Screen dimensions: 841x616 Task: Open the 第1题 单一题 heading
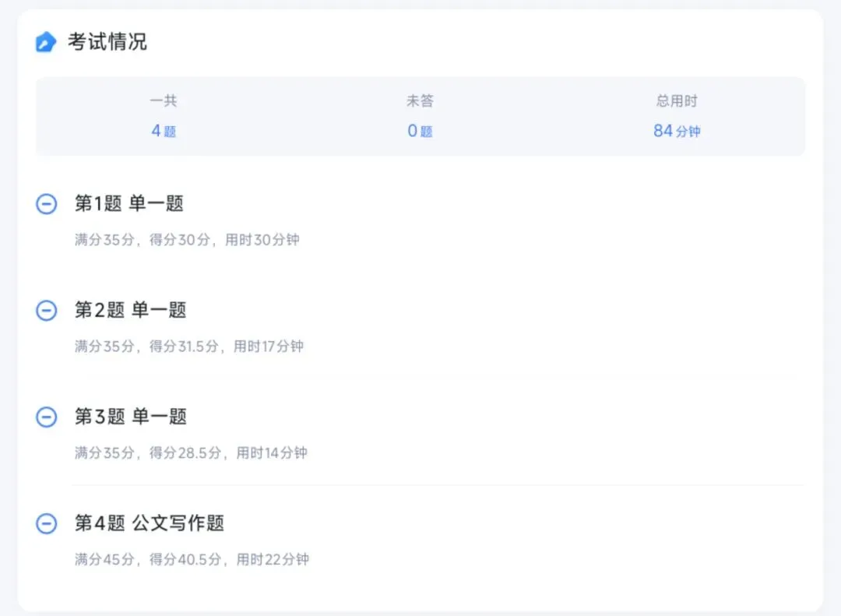point(129,203)
